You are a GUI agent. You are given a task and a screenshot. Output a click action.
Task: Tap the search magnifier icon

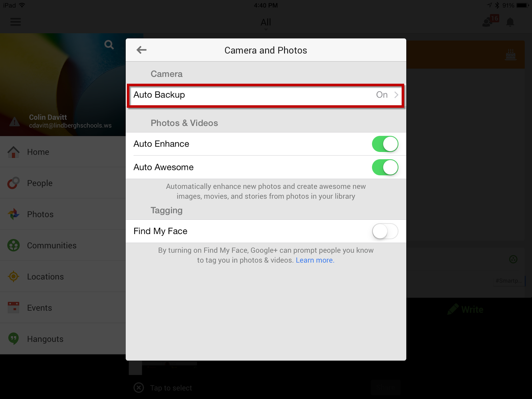109,45
